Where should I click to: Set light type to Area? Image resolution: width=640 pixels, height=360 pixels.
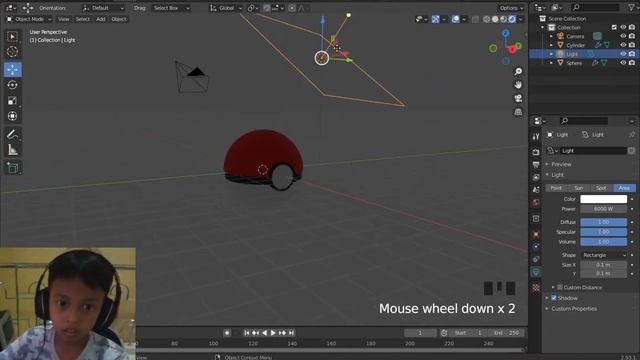click(624, 188)
